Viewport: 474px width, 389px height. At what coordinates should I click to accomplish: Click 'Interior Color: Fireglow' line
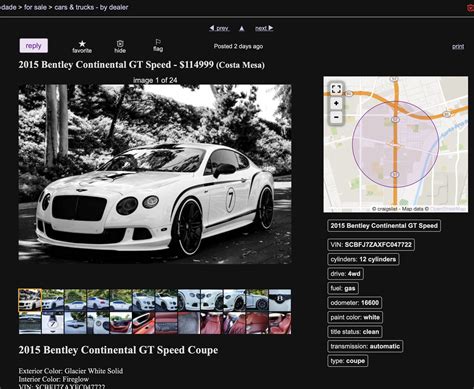click(x=54, y=379)
